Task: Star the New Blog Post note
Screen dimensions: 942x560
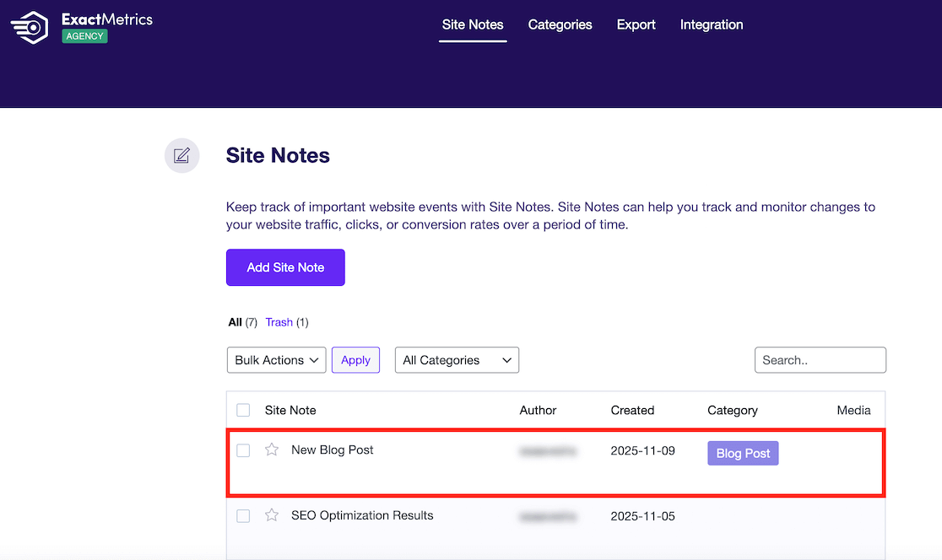Action: [x=271, y=450]
